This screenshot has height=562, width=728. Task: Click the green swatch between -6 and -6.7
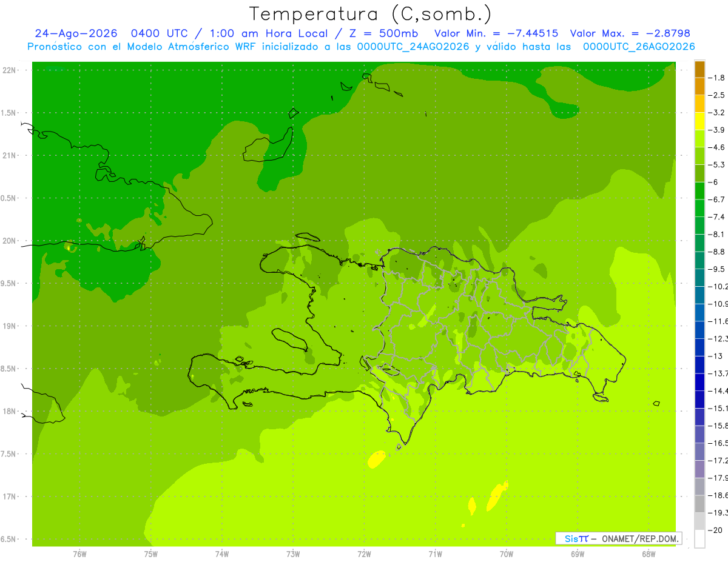(699, 191)
